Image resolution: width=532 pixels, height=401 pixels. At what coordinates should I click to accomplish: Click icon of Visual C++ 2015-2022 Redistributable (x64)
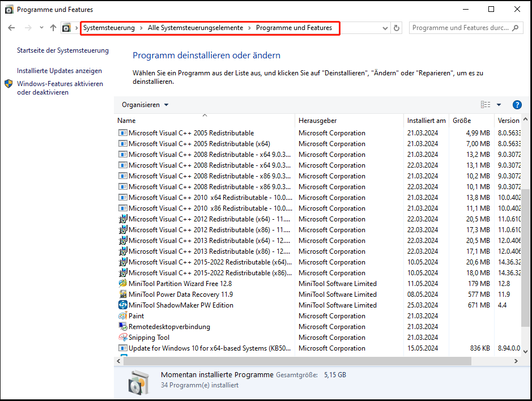click(122, 262)
